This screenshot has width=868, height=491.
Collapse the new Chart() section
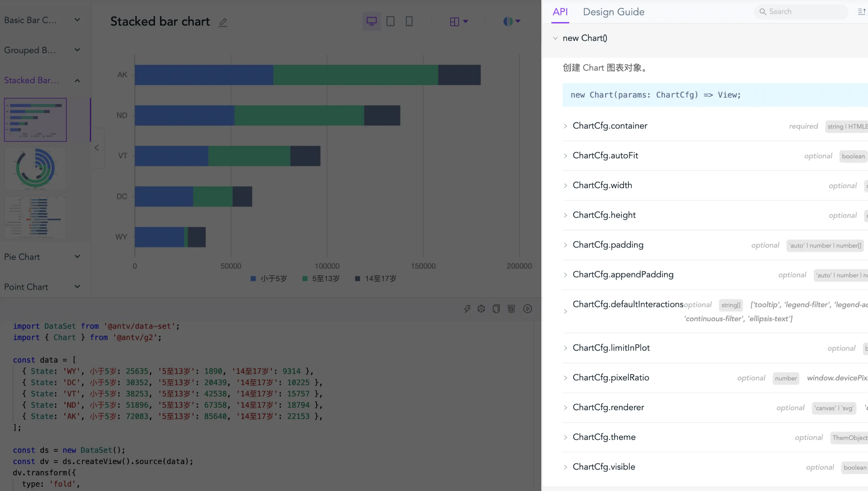(x=555, y=38)
